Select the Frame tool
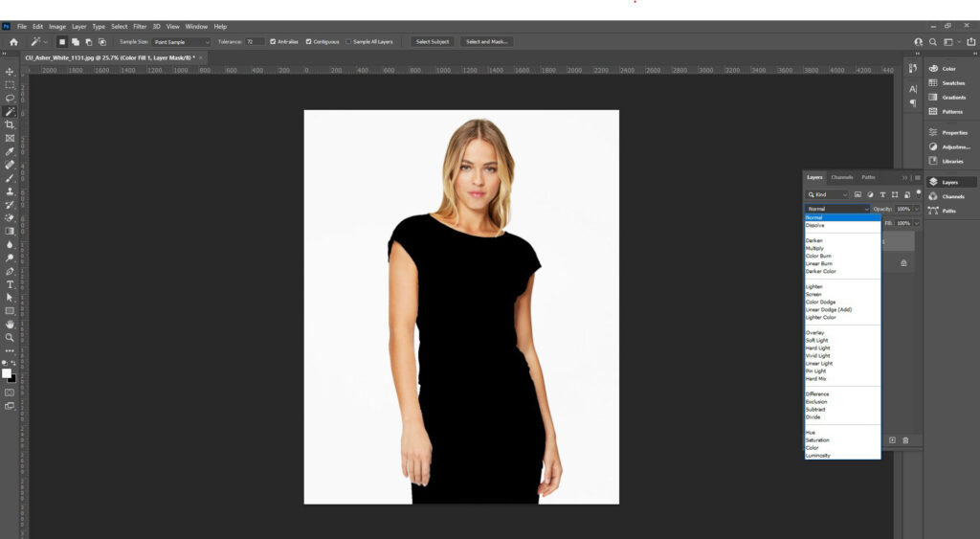The height and width of the screenshot is (539, 980). coord(10,138)
